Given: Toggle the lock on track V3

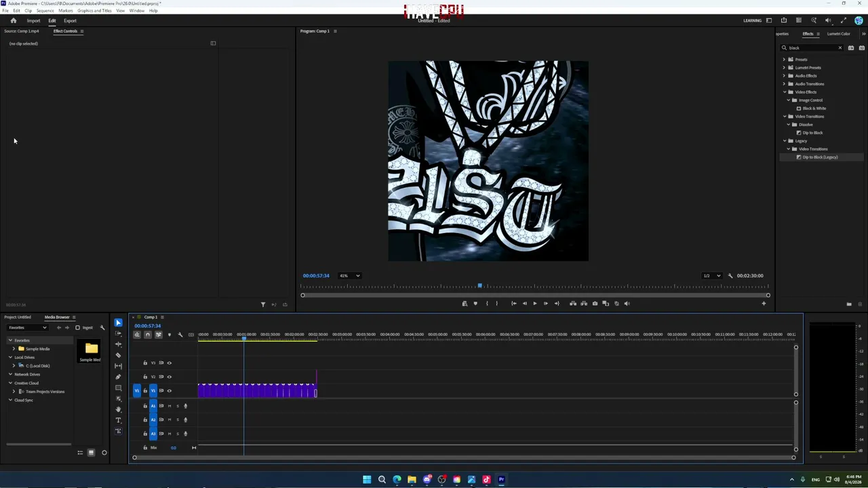Looking at the screenshot, I should (x=145, y=363).
